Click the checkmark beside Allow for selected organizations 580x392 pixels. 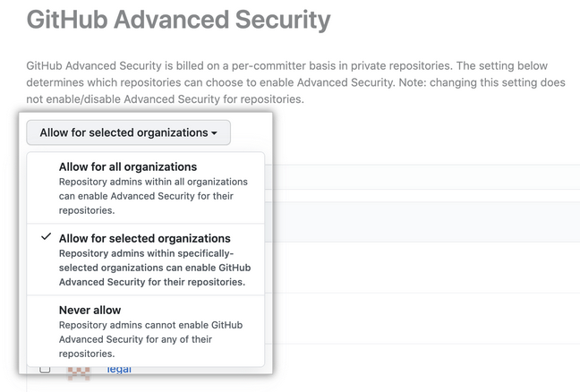pyautogui.click(x=46, y=237)
